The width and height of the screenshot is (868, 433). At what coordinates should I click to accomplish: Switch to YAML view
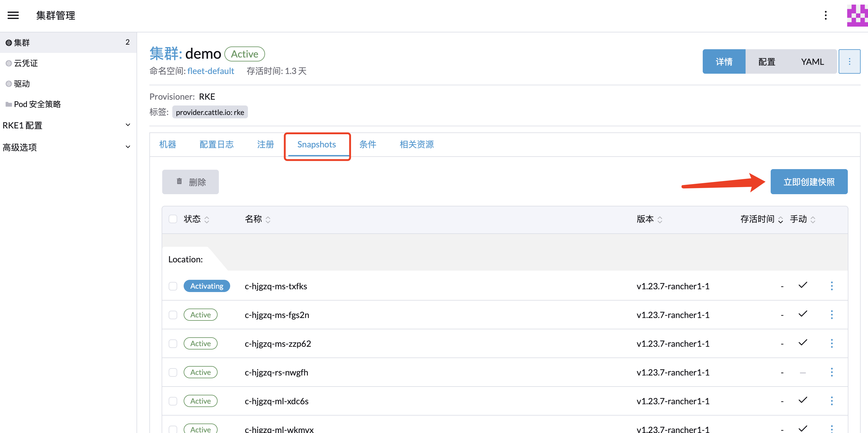click(x=812, y=61)
